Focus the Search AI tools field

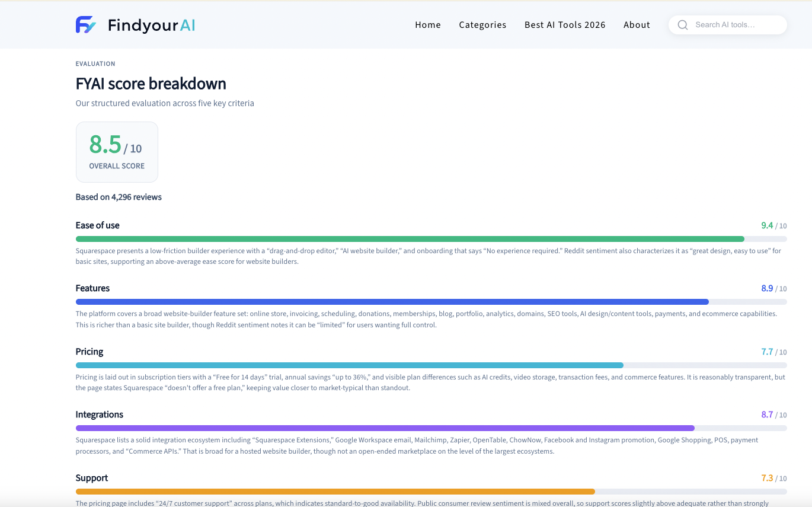(x=728, y=25)
